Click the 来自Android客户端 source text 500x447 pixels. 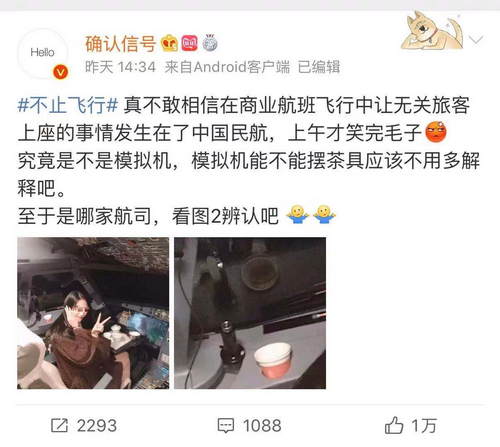pos(227,67)
